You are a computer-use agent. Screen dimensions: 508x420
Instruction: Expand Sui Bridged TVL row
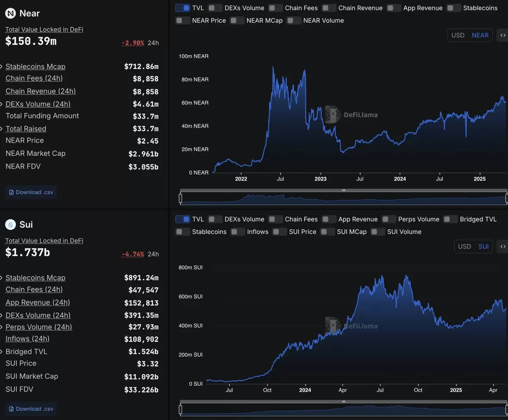click(x=2, y=352)
